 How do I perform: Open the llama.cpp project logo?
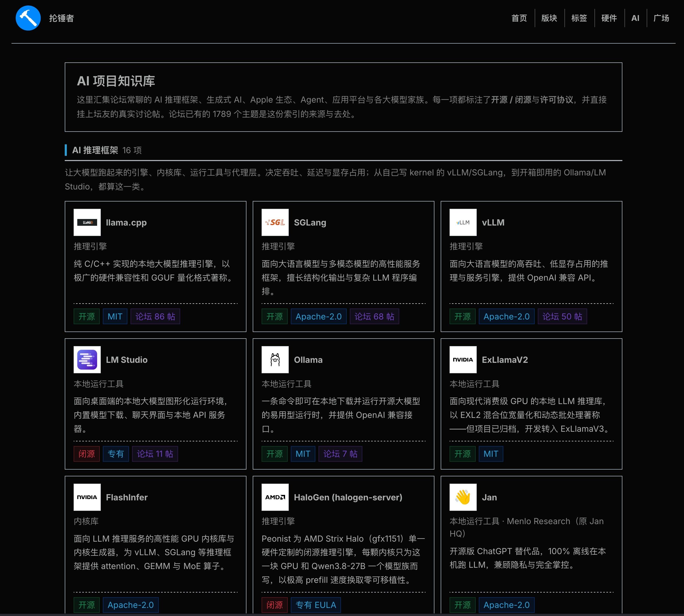87,222
